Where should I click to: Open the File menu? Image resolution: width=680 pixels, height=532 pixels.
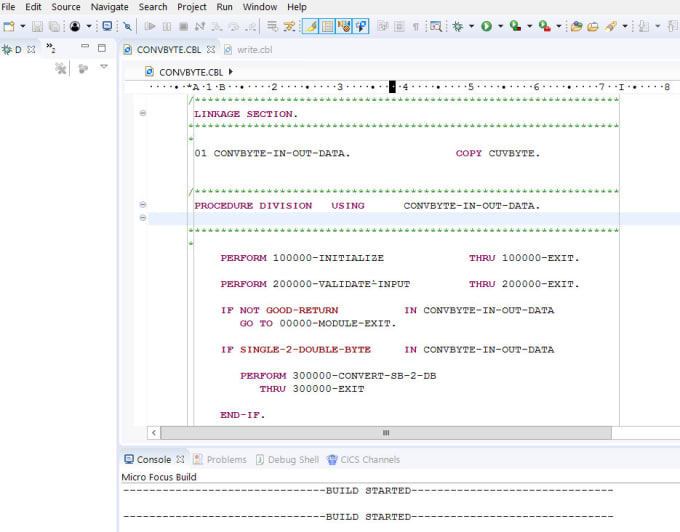click(8, 7)
